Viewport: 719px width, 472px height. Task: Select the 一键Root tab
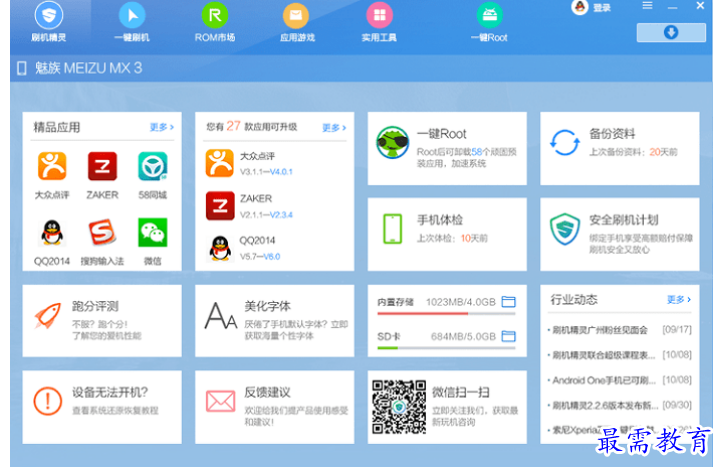pyautogui.click(x=489, y=22)
